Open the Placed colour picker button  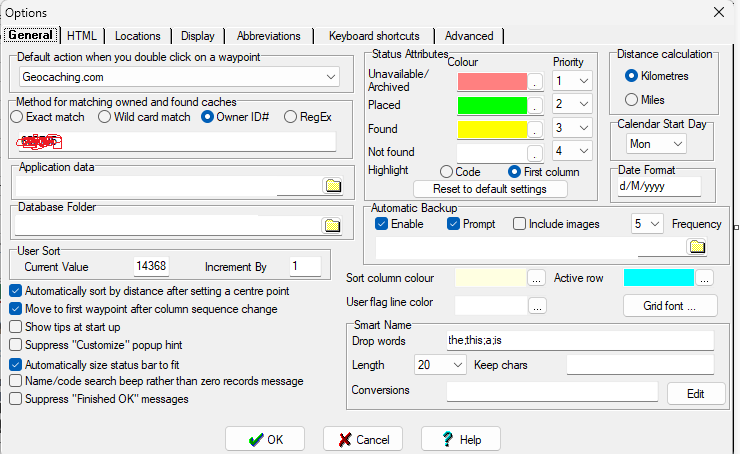(x=536, y=106)
